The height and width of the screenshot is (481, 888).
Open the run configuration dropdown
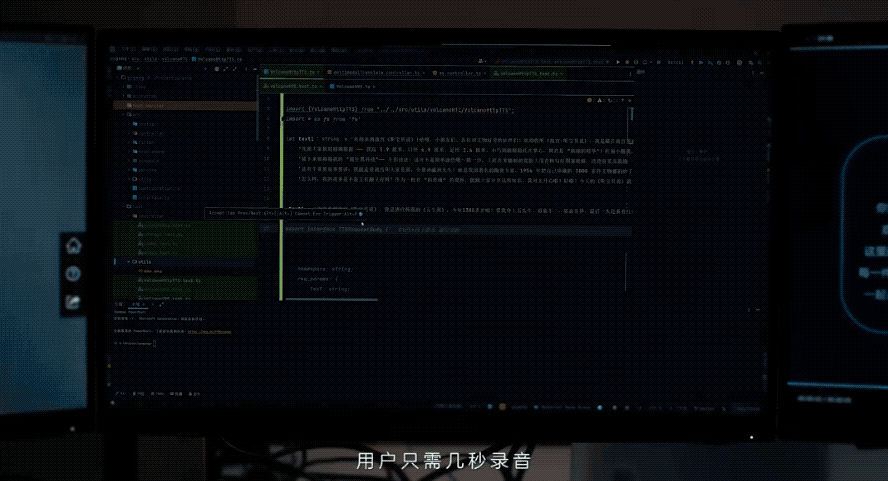552,61
